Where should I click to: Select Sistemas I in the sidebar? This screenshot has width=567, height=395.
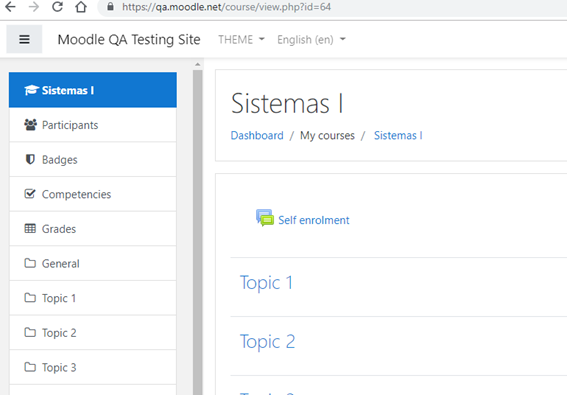click(x=93, y=90)
